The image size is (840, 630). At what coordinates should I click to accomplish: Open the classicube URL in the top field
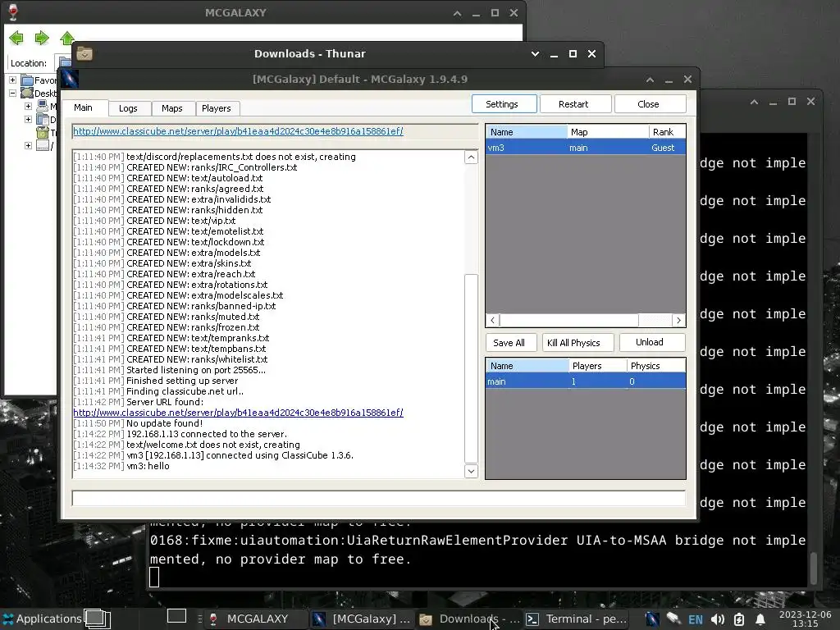[x=238, y=131]
